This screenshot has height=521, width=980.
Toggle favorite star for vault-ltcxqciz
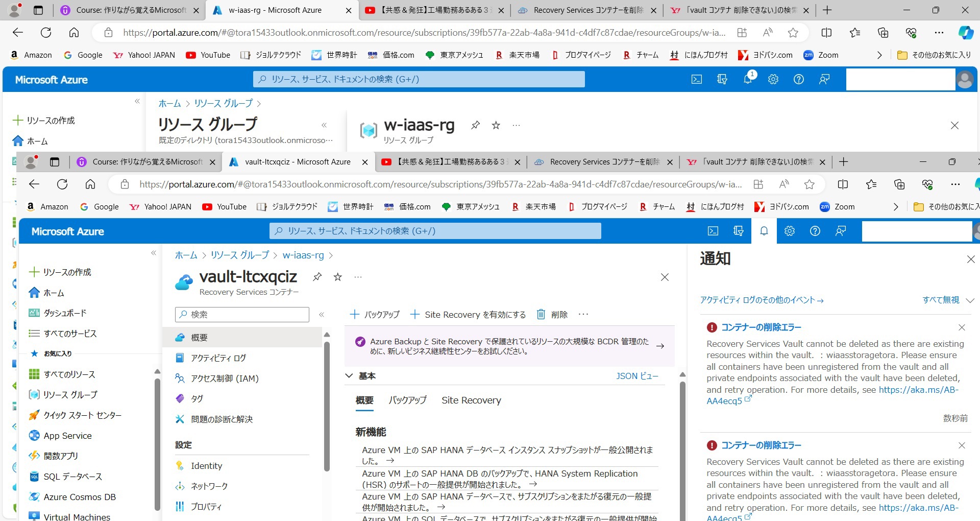(x=338, y=277)
